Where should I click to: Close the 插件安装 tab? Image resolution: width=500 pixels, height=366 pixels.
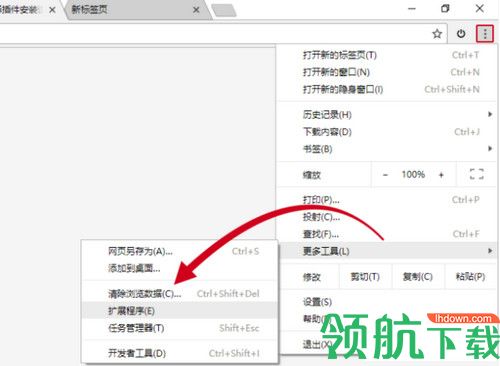click(x=52, y=10)
